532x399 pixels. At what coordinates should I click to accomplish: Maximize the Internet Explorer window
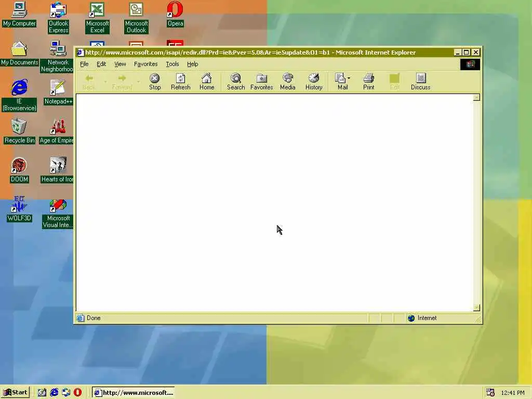pyautogui.click(x=466, y=52)
